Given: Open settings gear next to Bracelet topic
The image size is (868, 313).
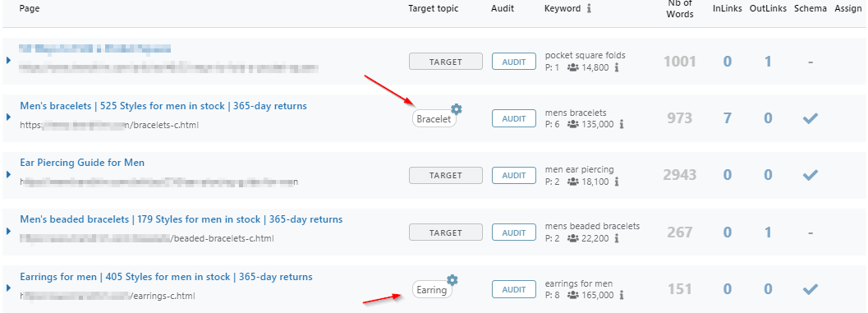Looking at the screenshot, I should pyautogui.click(x=456, y=108).
